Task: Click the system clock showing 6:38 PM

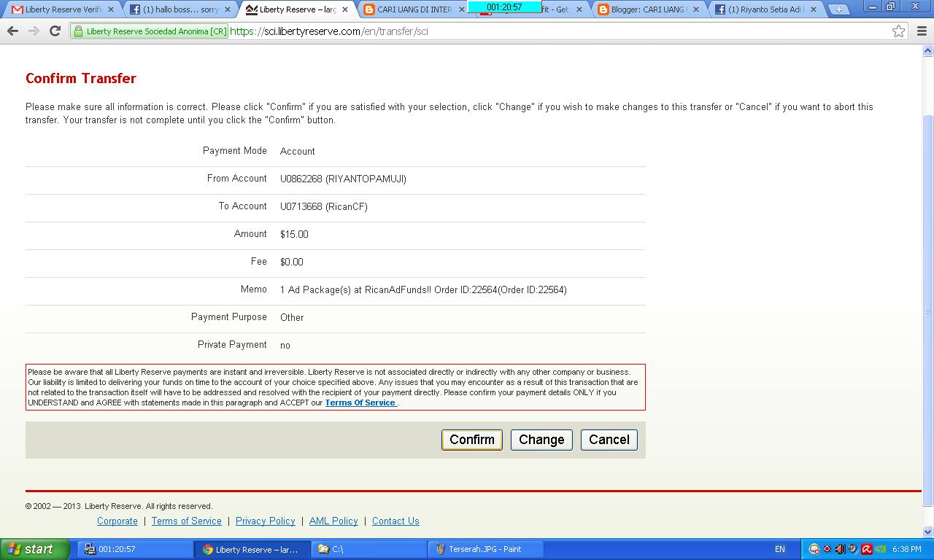Action: (906, 549)
